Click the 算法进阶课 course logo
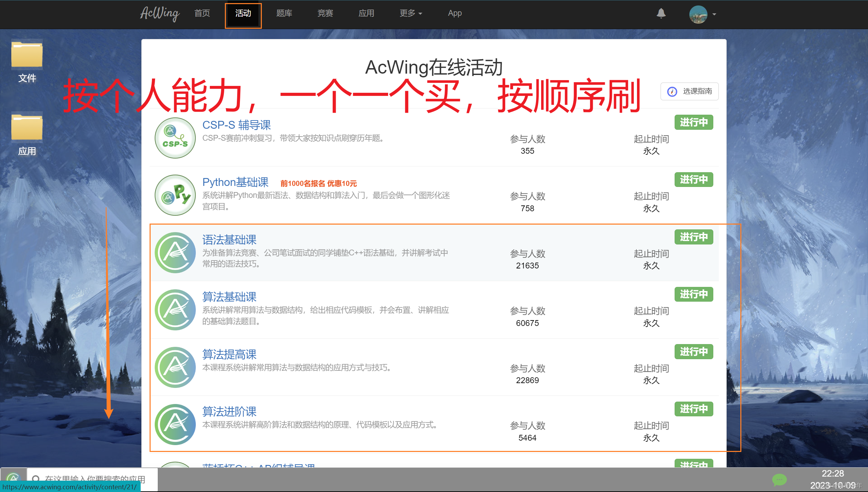The width and height of the screenshot is (868, 492). point(175,425)
